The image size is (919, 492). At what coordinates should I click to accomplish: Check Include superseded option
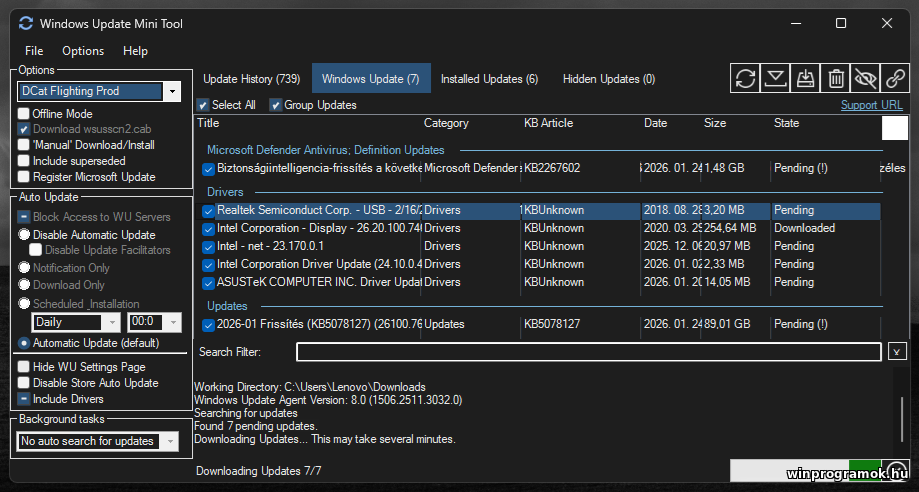pos(23,161)
